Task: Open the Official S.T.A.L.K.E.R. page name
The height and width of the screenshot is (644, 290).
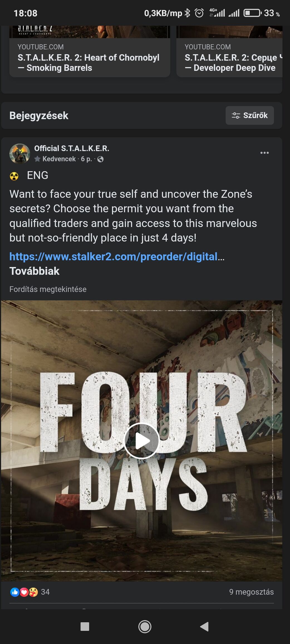Action: [72, 148]
